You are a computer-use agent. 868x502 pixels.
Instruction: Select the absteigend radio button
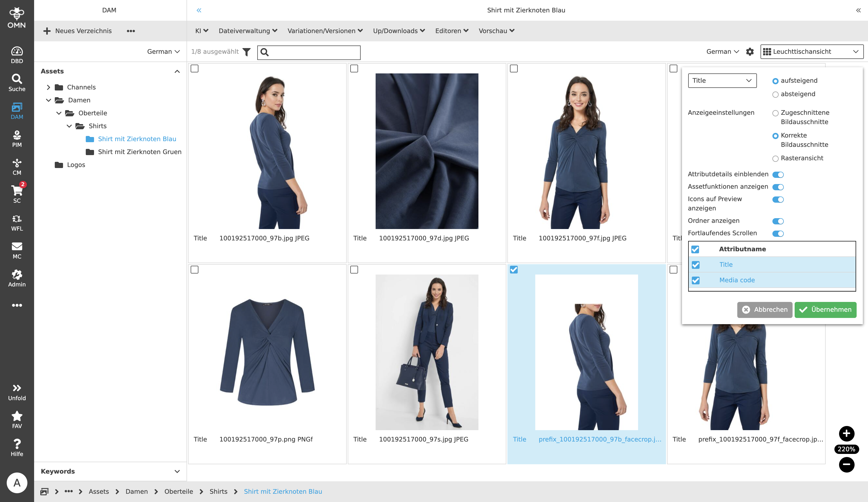point(775,94)
